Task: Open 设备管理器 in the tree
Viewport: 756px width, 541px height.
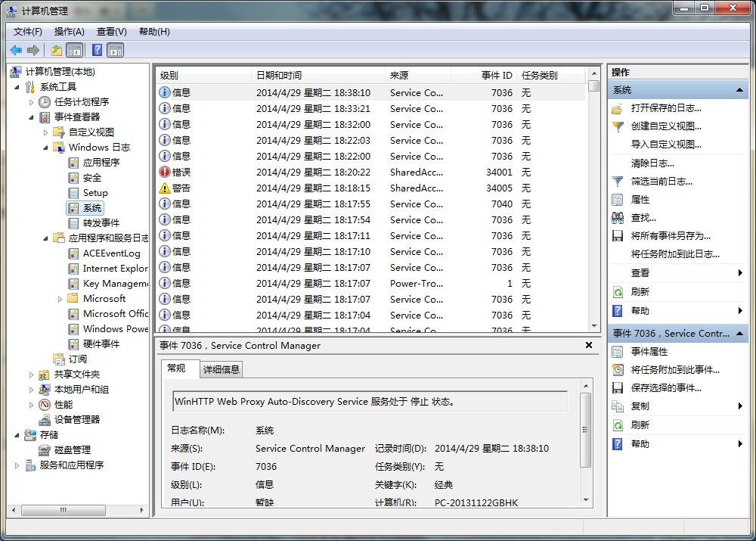Action: click(x=76, y=419)
